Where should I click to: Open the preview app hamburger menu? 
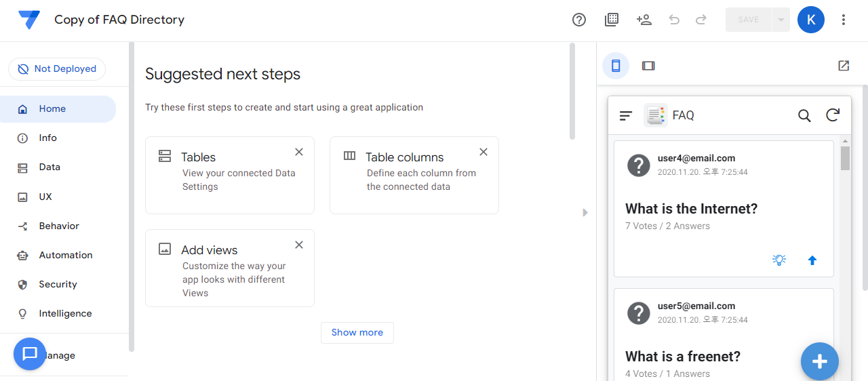tap(626, 116)
